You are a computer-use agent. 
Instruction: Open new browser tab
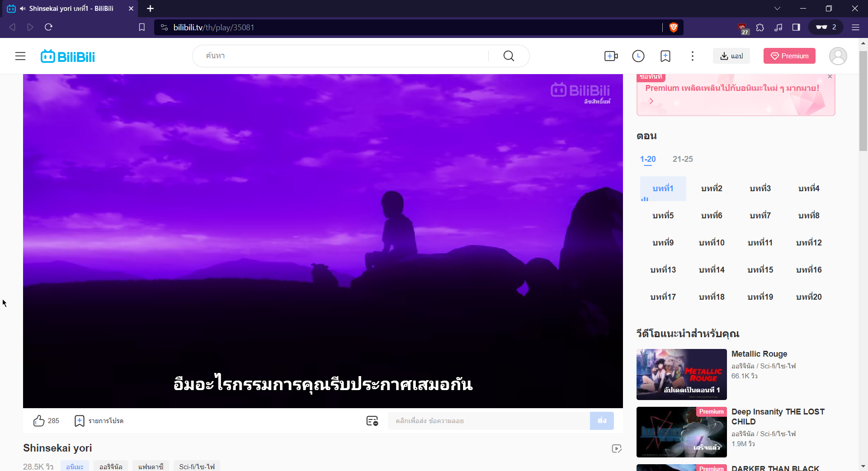(x=151, y=9)
